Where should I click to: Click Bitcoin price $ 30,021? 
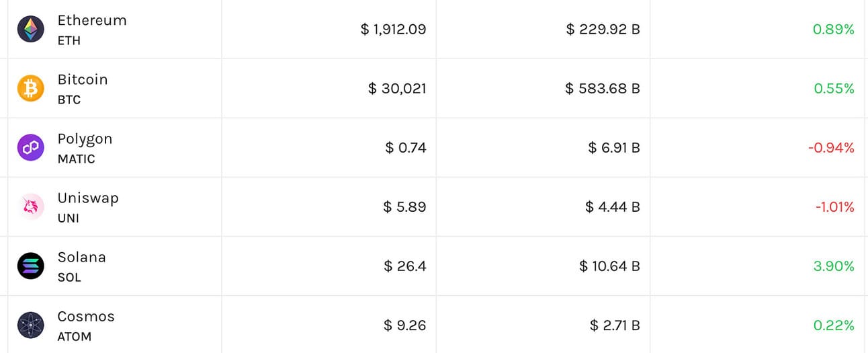pos(397,88)
